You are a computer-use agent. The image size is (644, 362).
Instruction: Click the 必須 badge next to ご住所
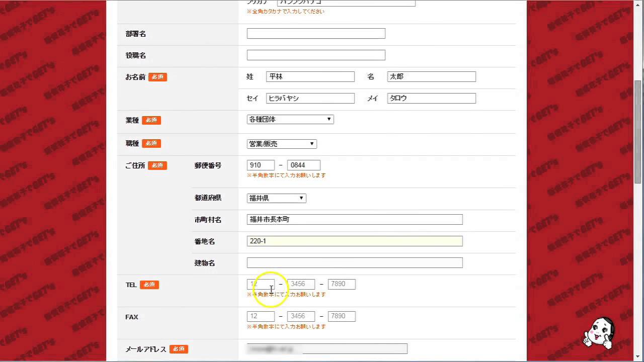point(157,165)
